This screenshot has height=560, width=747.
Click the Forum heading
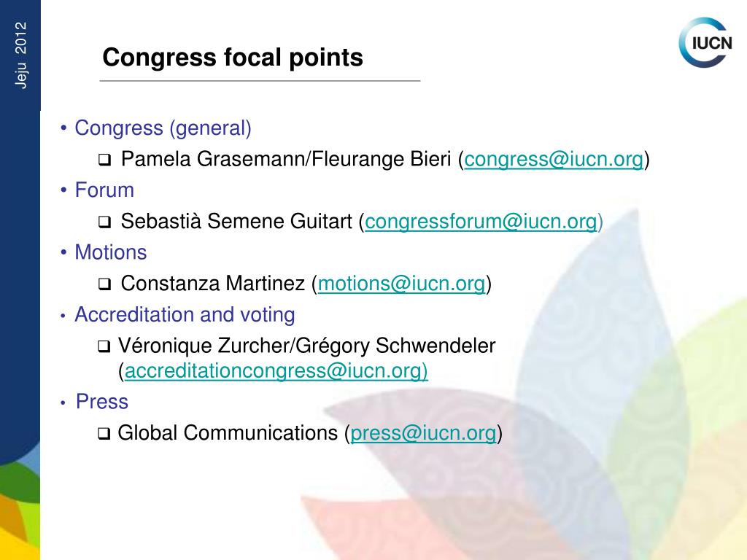point(104,190)
